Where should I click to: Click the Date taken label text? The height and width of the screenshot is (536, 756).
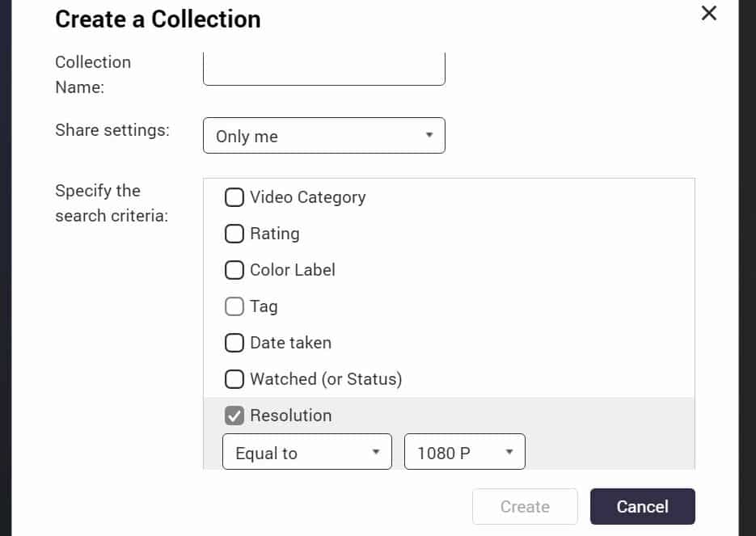tap(291, 343)
